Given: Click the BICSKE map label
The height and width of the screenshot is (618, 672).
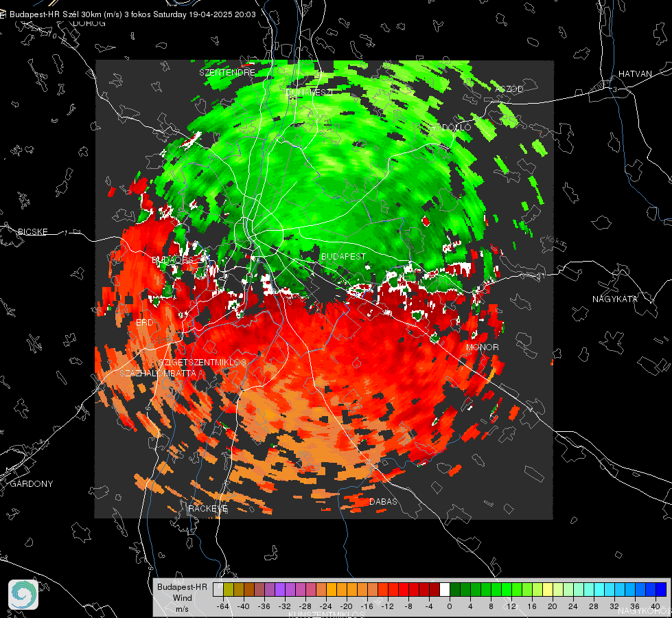Looking at the screenshot, I should tap(32, 231).
